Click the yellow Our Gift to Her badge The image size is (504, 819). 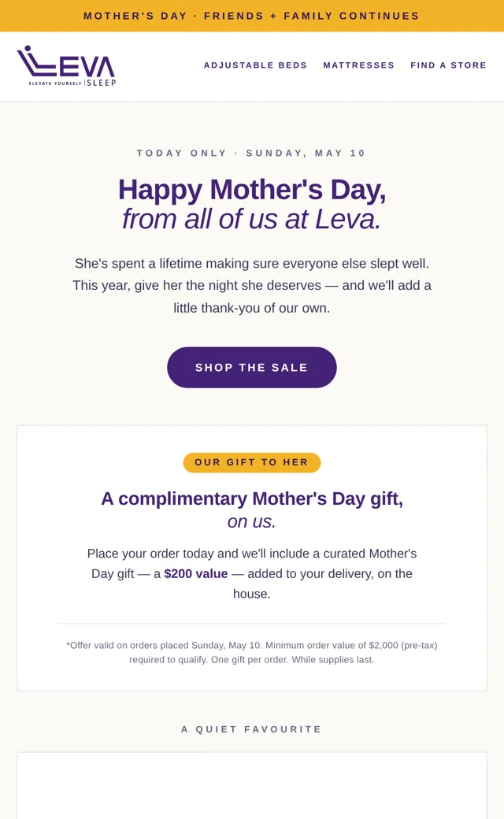click(252, 462)
